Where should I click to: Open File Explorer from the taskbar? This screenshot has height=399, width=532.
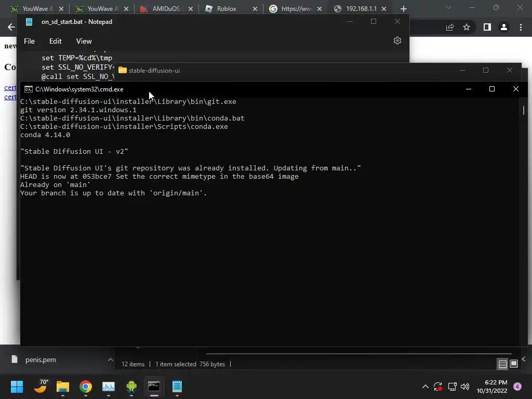pos(63,387)
